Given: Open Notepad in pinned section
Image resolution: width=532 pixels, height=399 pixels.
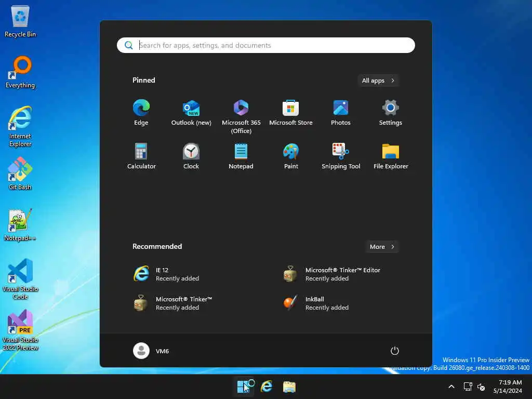Looking at the screenshot, I should 241,156.
